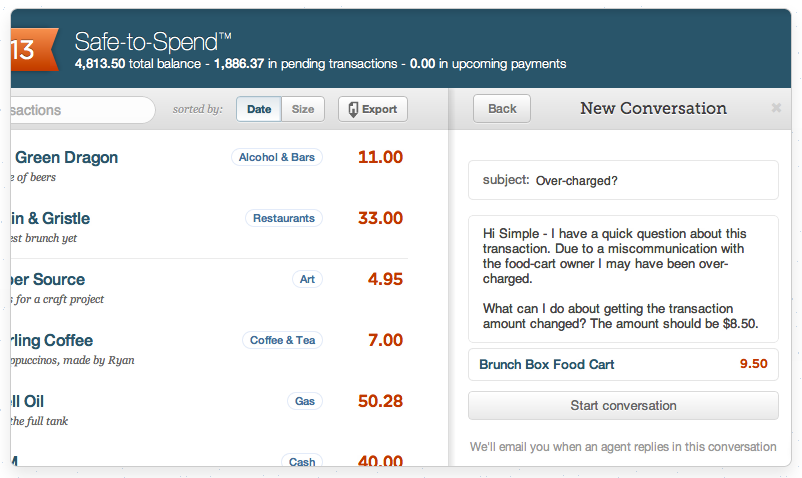Focus the transactions search box
The image size is (802, 478).
tap(80, 110)
